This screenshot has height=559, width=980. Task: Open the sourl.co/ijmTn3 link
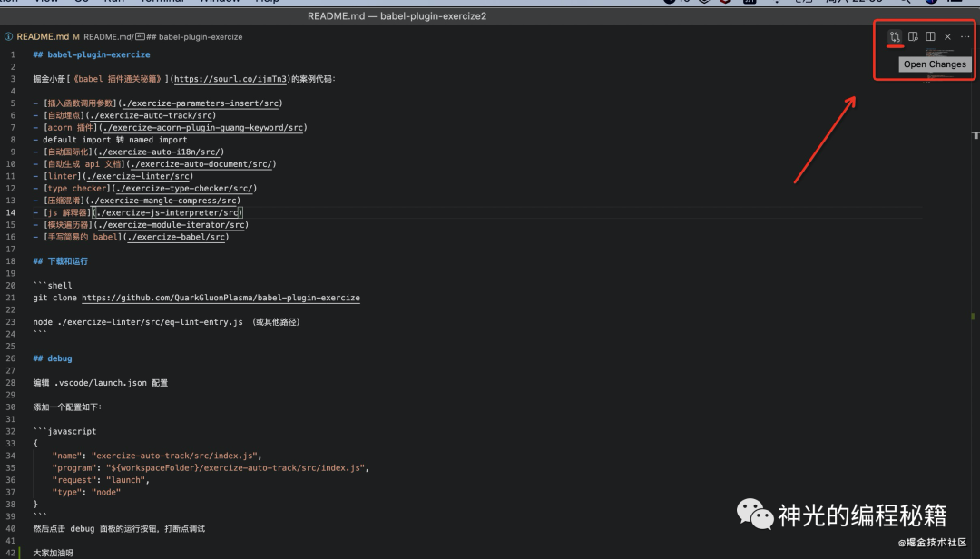point(230,79)
